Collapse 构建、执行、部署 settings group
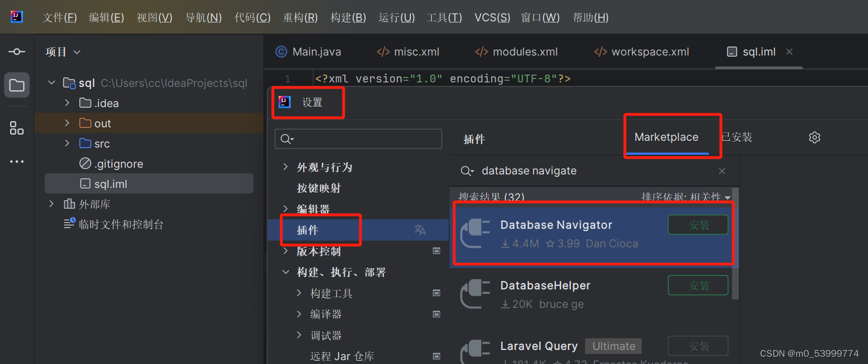Viewport: 868px width, 364px height. click(285, 272)
